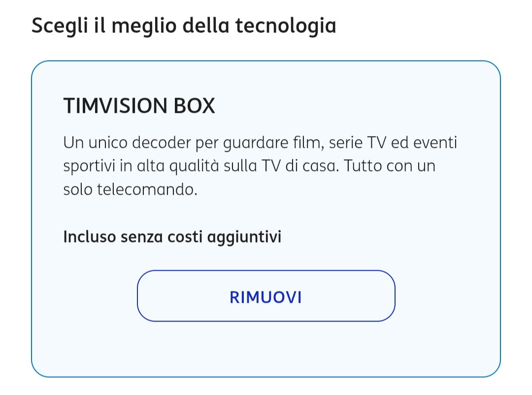Viewport: 532px width, 395px height.
Task: Click the word 'aggiuntivi' in bold text
Action: click(x=244, y=237)
